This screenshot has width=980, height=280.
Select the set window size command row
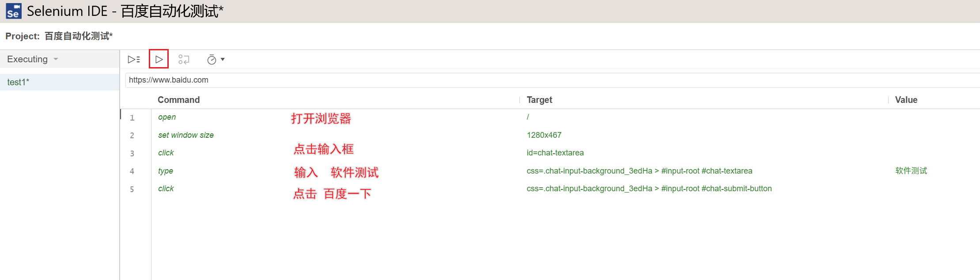pyautogui.click(x=186, y=135)
